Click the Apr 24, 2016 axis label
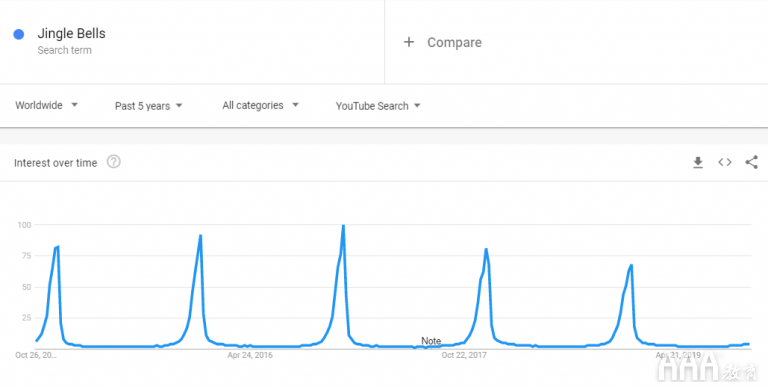 pos(250,355)
